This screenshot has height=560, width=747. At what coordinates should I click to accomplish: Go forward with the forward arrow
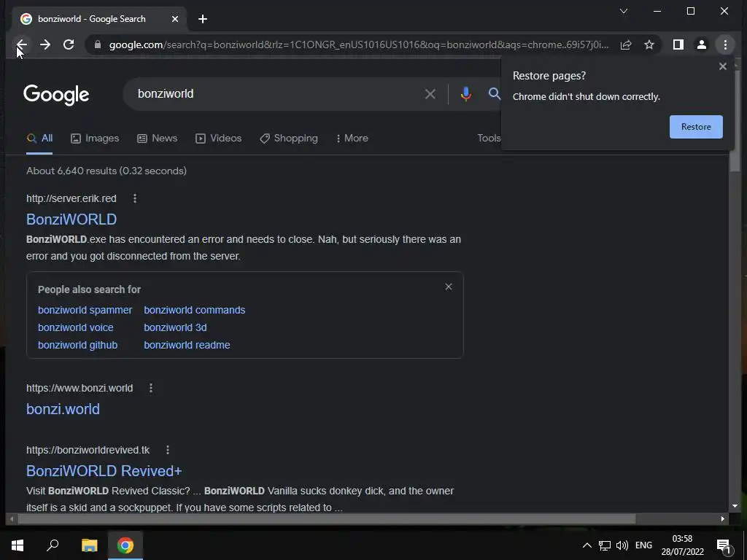[45, 44]
